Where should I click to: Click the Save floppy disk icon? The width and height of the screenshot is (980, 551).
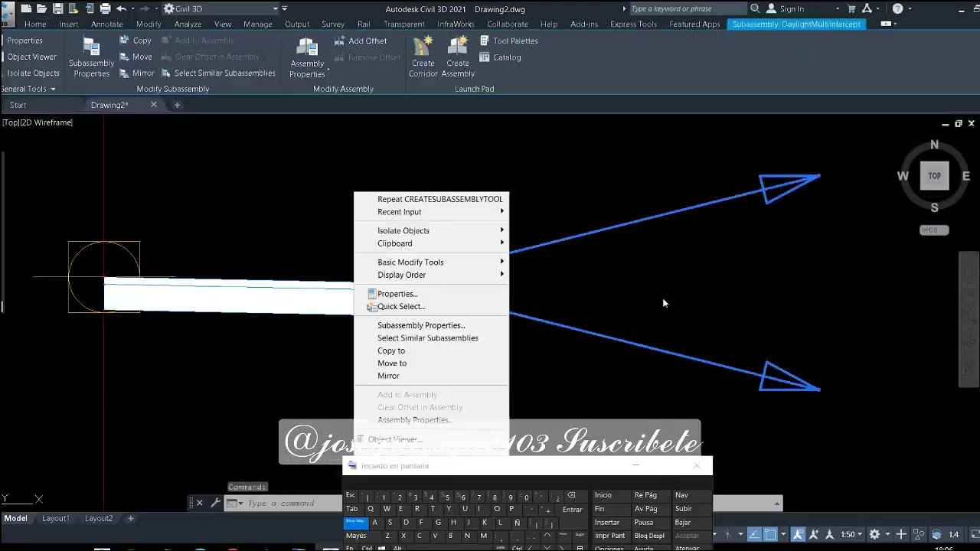(x=57, y=8)
